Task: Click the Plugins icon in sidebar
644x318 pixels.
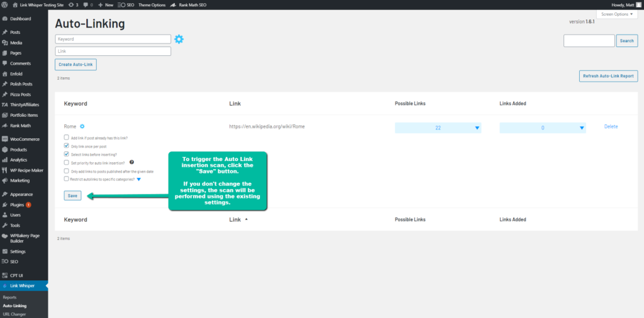Action: click(x=4, y=205)
